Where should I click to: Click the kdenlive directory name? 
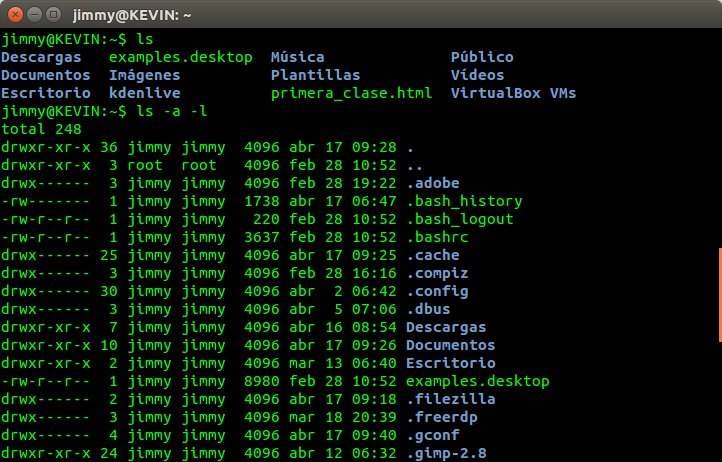(x=144, y=93)
